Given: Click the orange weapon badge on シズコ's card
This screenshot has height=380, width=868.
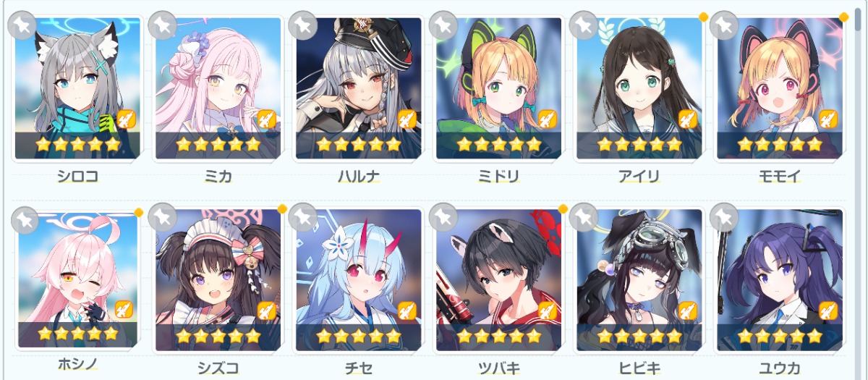Looking at the screenshot, I should (x=267, y=311).
